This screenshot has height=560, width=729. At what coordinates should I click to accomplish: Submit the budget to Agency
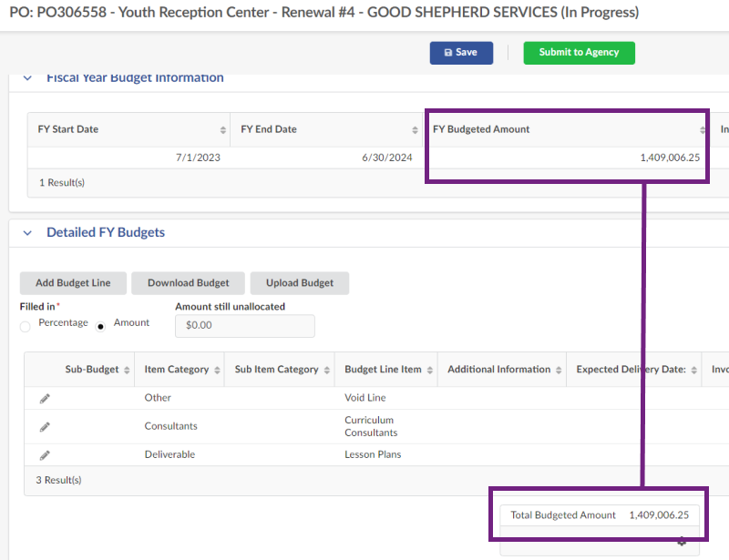[x=579, y=53]
